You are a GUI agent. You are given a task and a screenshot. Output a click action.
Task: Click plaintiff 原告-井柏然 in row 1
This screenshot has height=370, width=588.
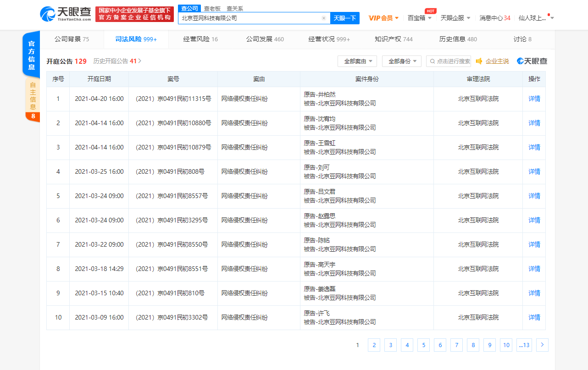coord(320,94)
